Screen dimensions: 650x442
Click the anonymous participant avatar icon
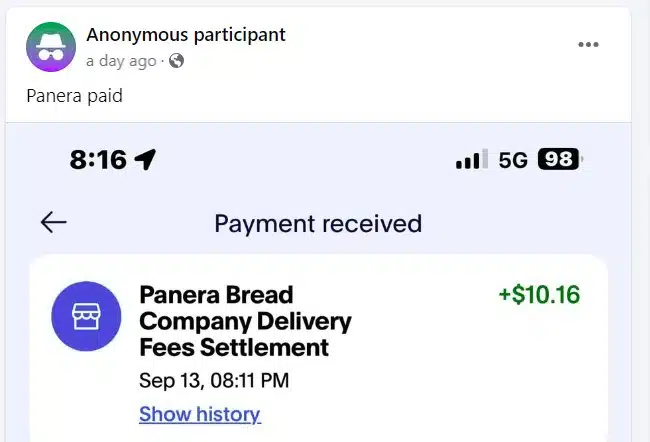pyautogui.click(x=50, y=46)
